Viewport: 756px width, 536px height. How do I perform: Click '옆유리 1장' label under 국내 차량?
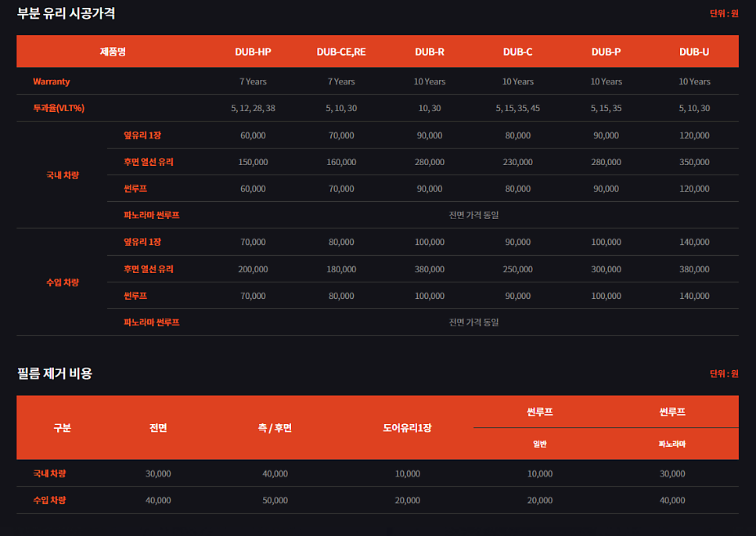point(142,135)
